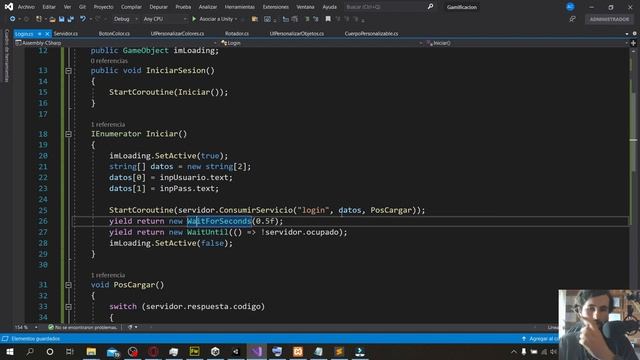This screenshot has width=640, height=360.
Task: Open the Any CPU platform dropdown
Action: (164, 19)
